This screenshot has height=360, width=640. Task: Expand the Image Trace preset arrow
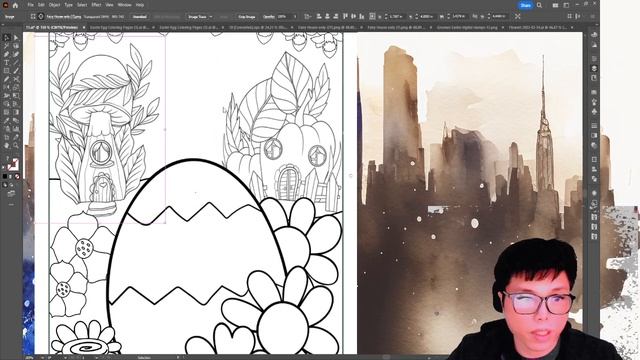[211, 17]
